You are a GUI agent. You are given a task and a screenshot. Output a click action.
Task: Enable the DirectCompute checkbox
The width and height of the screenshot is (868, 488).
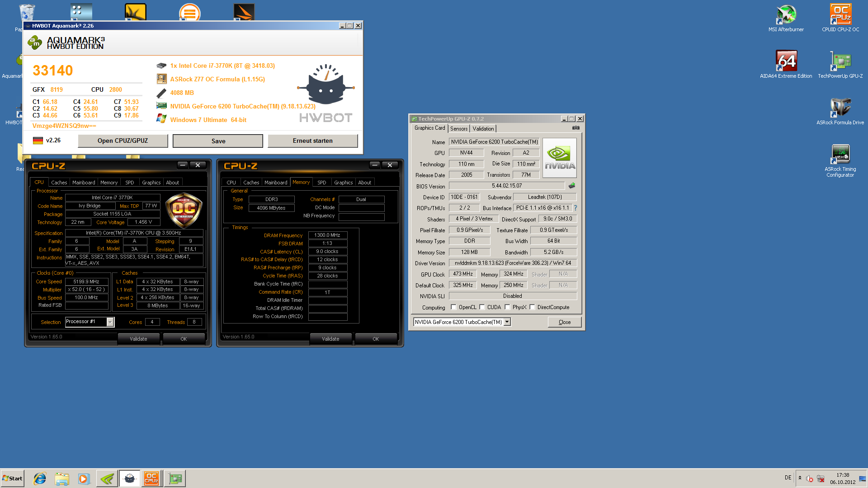532,307
